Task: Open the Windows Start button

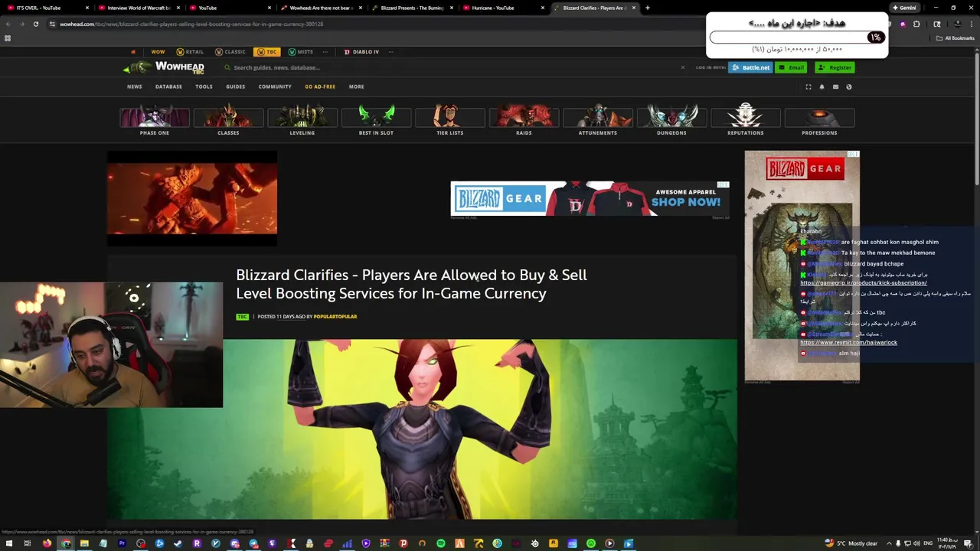Action: pos(8,543)
